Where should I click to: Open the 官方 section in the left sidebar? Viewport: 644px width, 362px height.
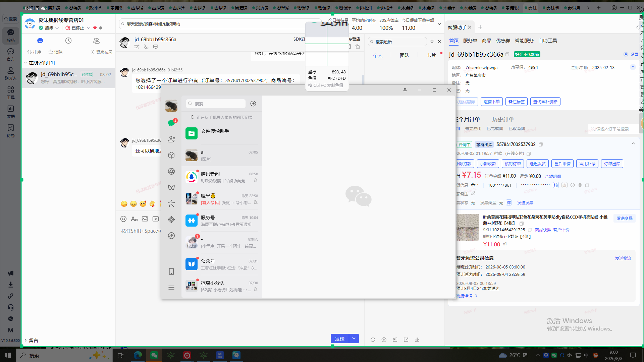pyautogui.click(x=11, y=54)
